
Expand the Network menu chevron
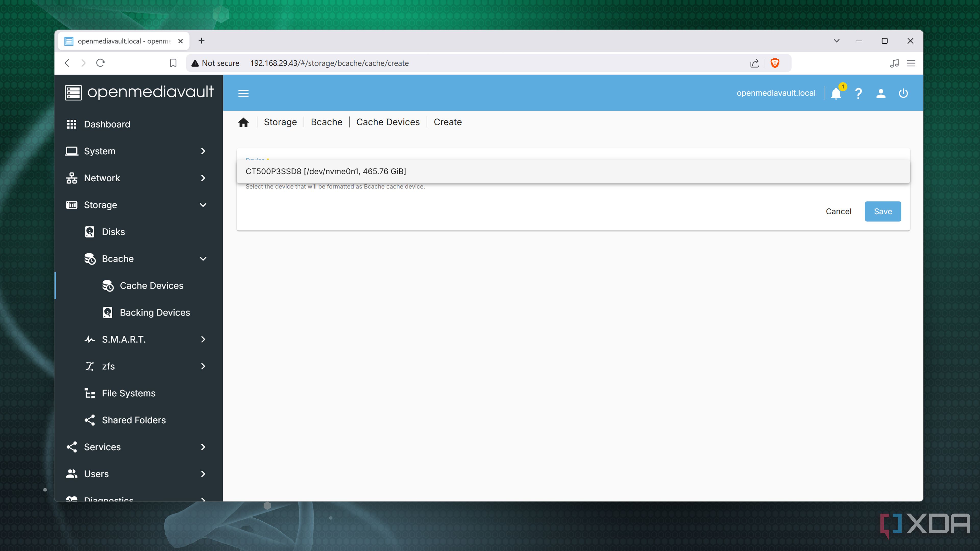(203, 178)
